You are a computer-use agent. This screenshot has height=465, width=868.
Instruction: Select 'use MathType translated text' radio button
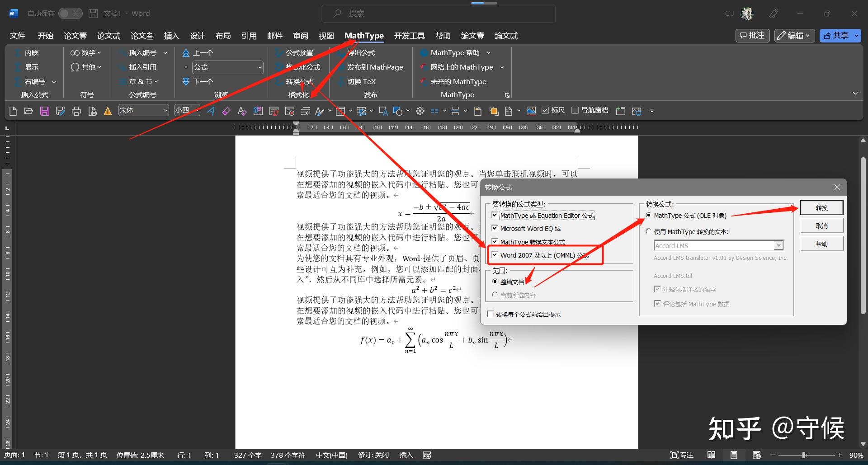pos(649,231)
